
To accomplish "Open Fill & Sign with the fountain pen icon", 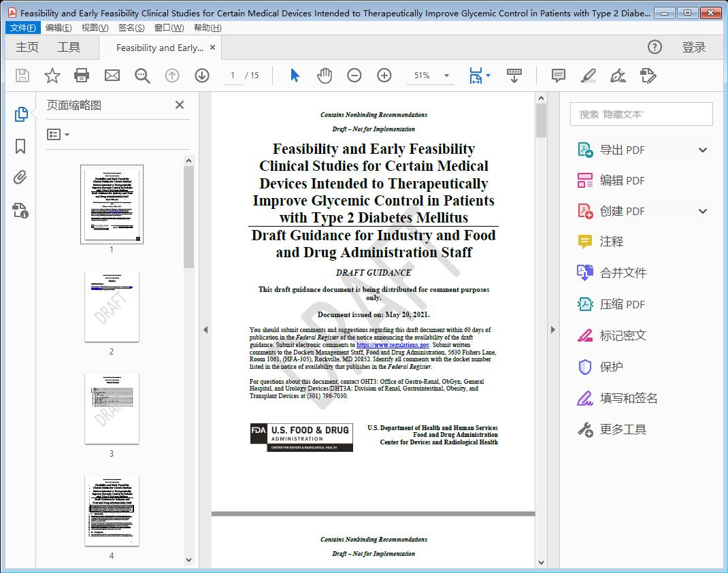I will click(x=618, y=76).
